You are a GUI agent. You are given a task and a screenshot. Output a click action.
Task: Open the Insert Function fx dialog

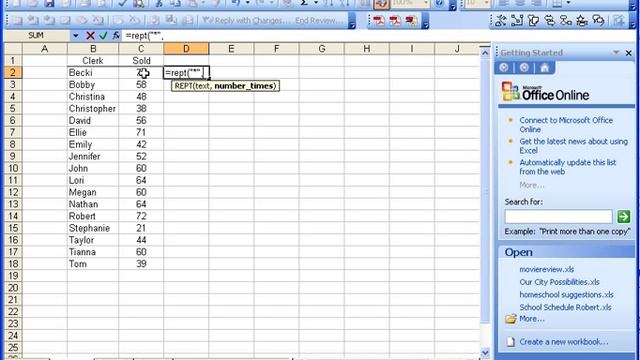[116, 36]
